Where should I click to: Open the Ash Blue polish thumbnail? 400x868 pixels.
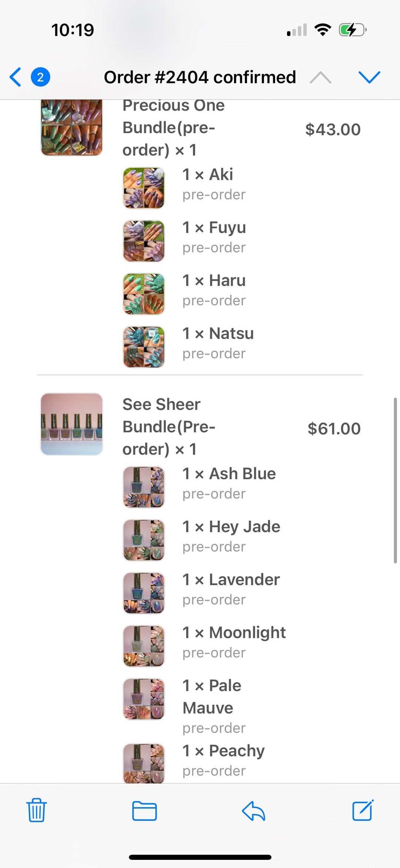(x=144, y=487)
